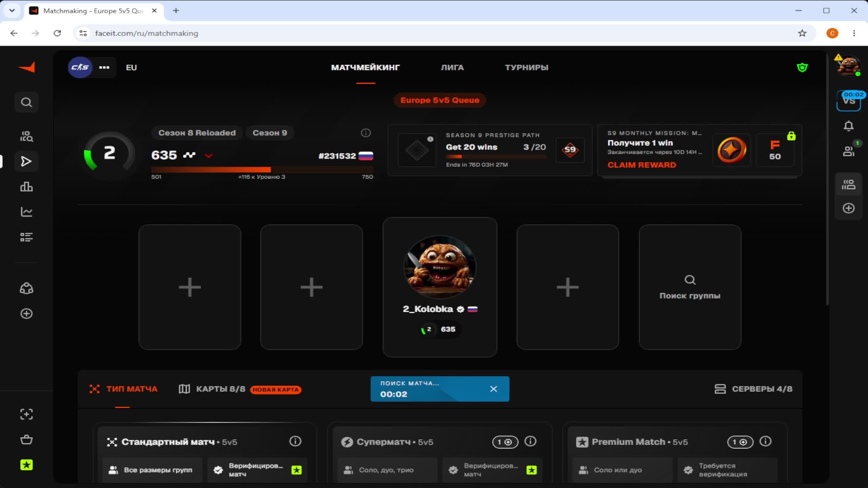Switch to the ЛИГА tab
This screenshot has height=488, width=868.
pos(452,67)
